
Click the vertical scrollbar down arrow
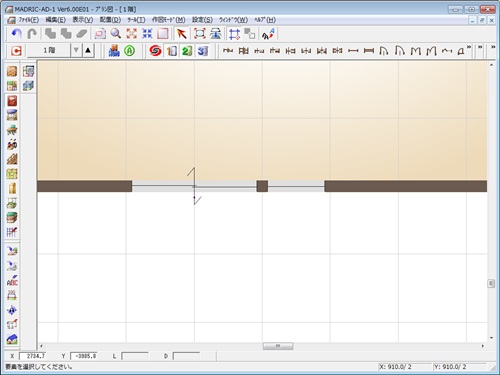pos(491,338)
